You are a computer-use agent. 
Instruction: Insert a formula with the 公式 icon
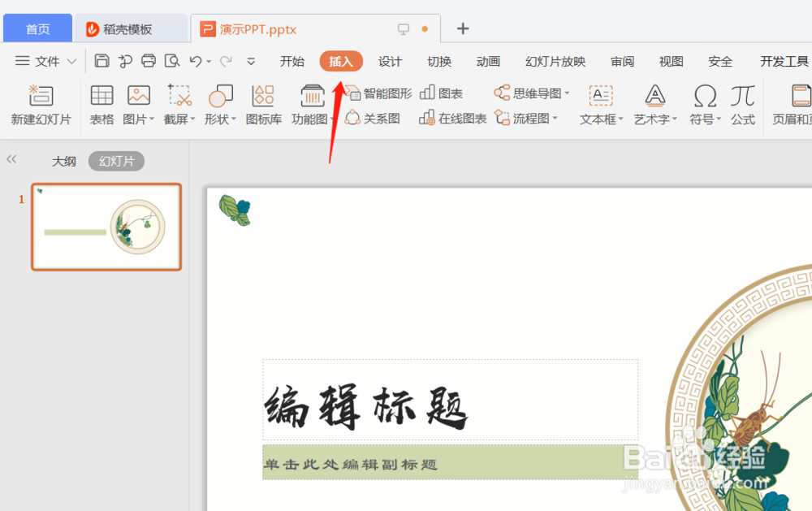742,103
